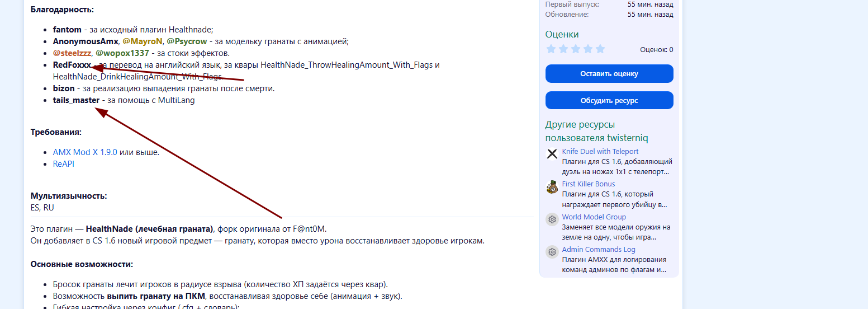
Task: Select the third rating star
Action: (576, 49)
